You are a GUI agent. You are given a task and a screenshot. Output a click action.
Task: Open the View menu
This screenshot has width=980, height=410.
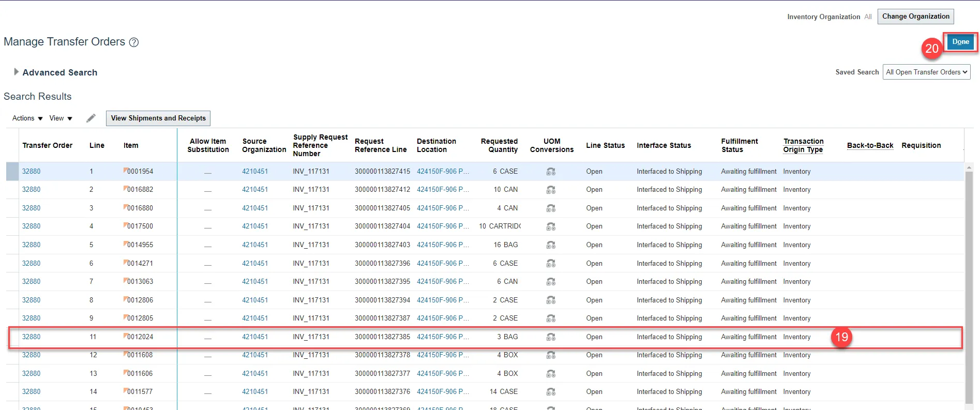(x=61, y=118)
